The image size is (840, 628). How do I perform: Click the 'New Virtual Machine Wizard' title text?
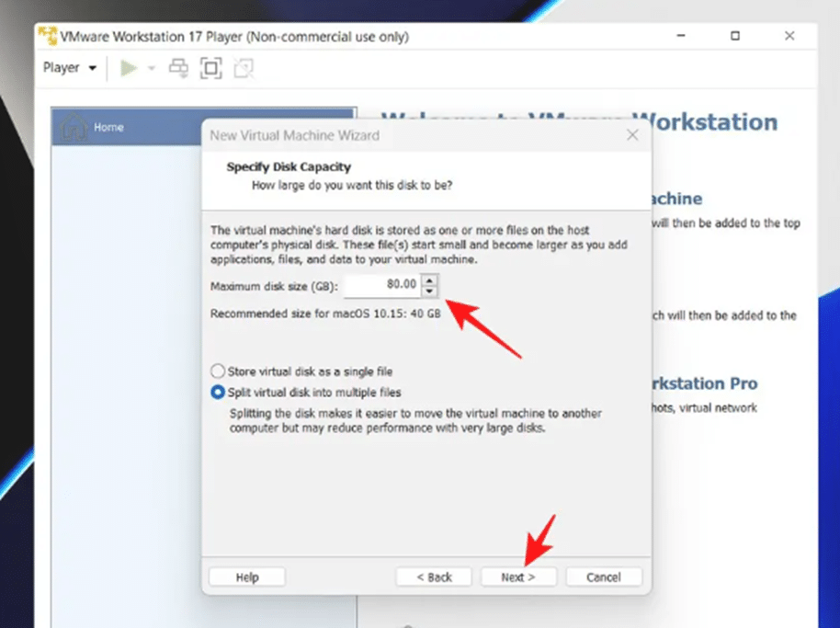tap(295, 135)
